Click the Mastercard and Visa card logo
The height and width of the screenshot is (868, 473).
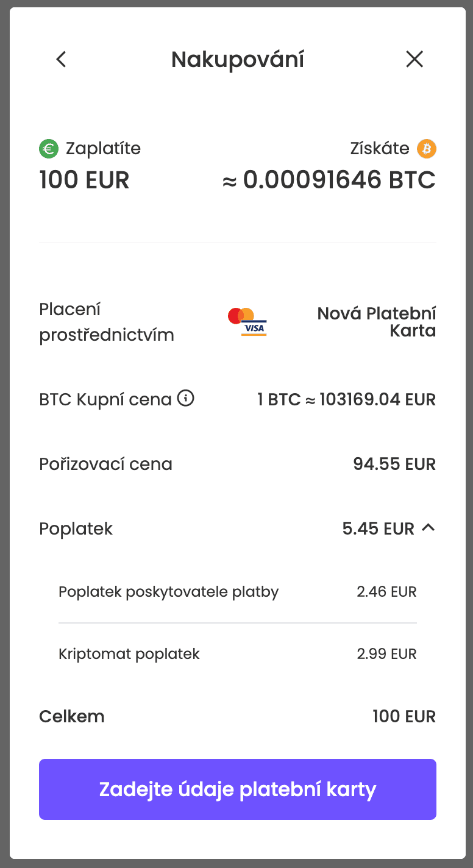pos(247,322)
